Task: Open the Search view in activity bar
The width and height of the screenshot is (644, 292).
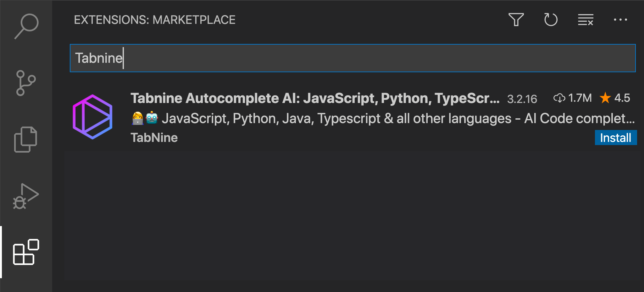Action: click(x=26, y=26)
